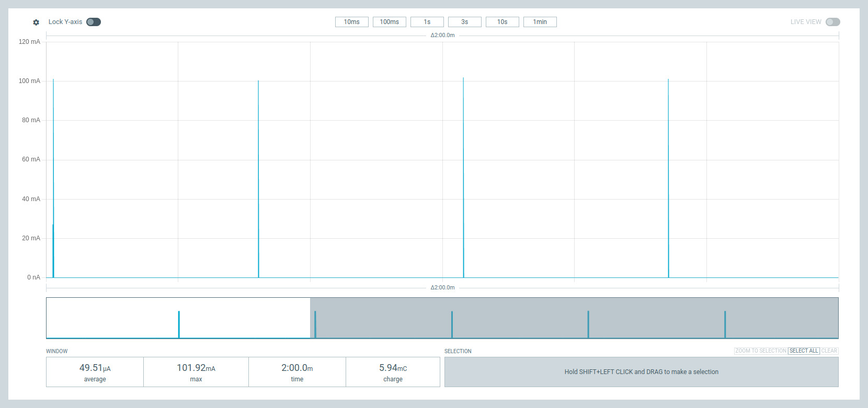Click the average 49.51 µA readout

click(95, 372)
